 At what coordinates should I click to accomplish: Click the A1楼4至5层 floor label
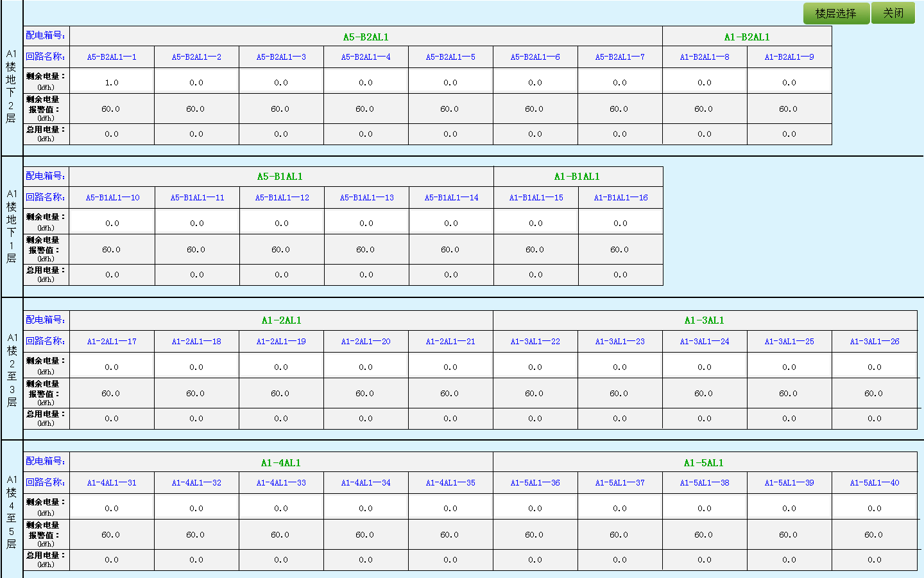(12, 512)
